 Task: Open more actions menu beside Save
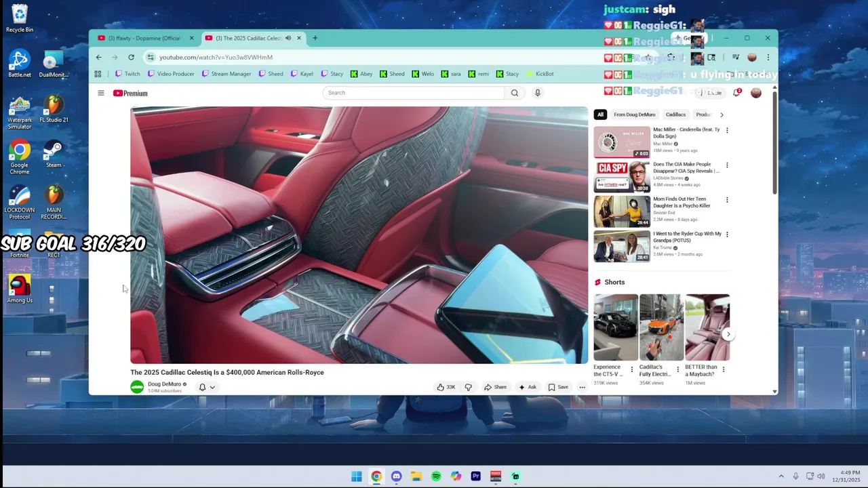point(582,387)
